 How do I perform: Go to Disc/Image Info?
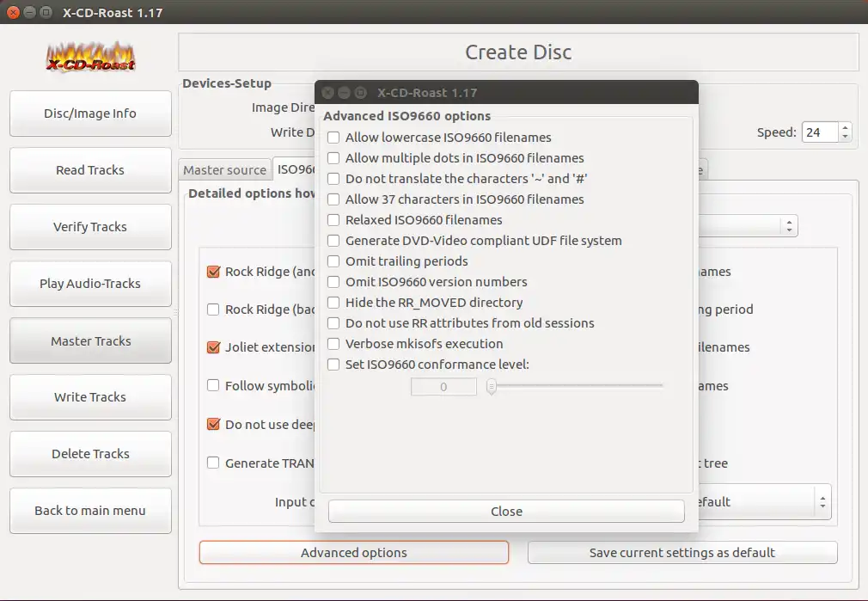tap(90, 113)
